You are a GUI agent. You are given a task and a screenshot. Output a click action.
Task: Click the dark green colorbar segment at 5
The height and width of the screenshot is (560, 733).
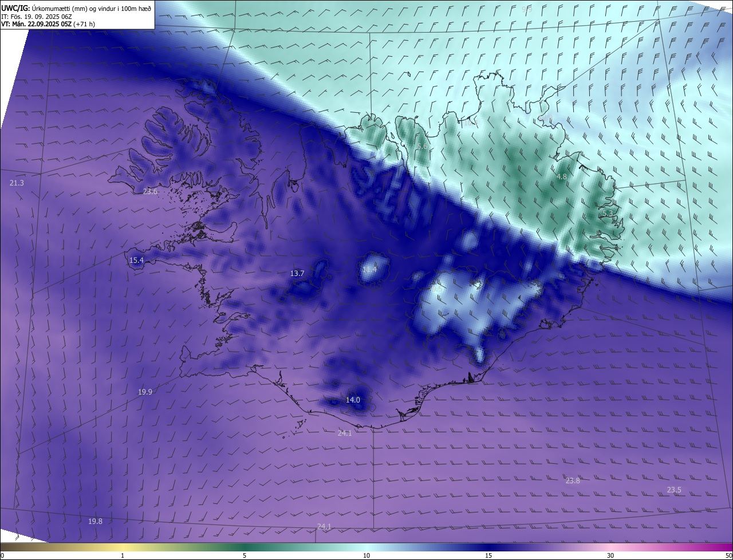pyautogui.click(x=245, y=547)
